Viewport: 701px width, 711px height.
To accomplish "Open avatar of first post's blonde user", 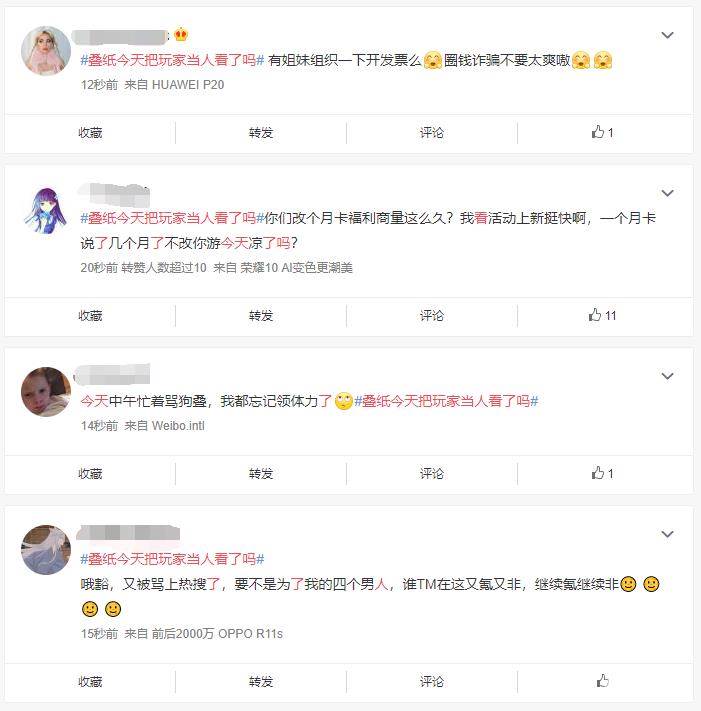I will click(x=46, y=51).
